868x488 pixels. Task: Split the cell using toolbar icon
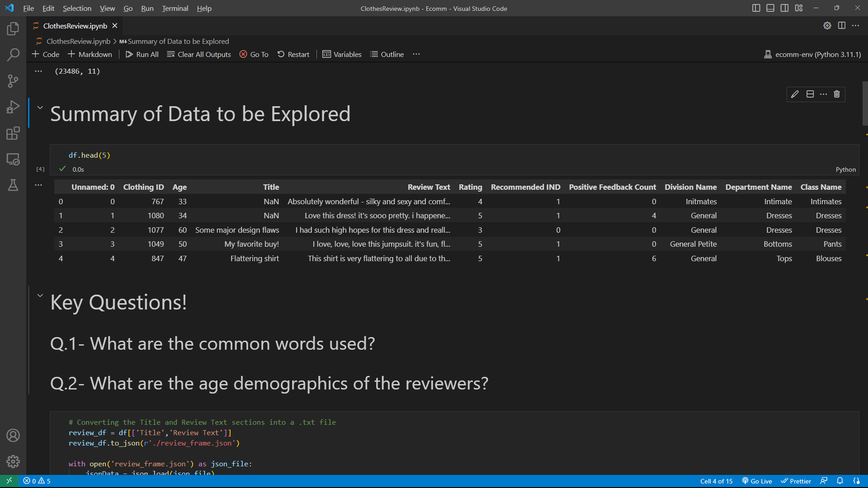(x=810, y=94)
